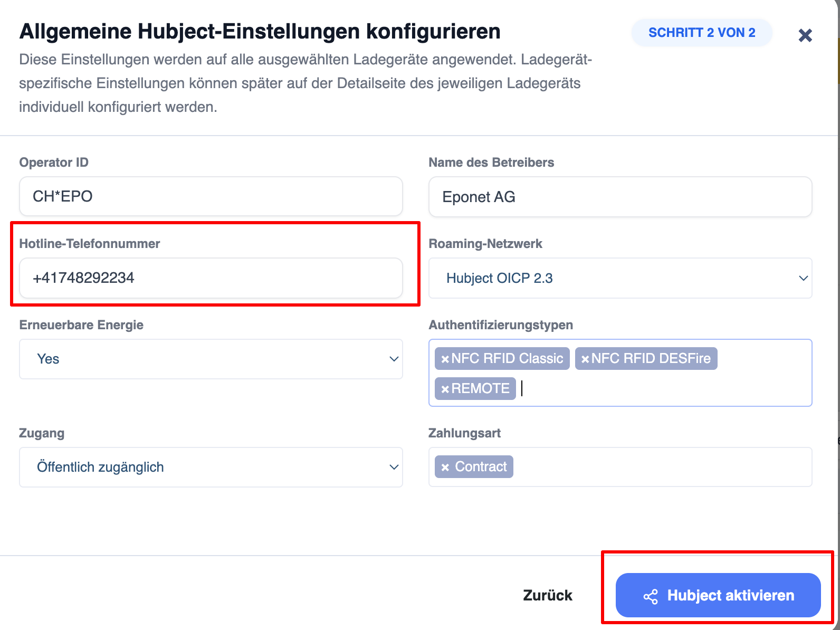Focus the Hotline-Telefonnummer field
Screen dimensions: 840x630
(211, 278)
